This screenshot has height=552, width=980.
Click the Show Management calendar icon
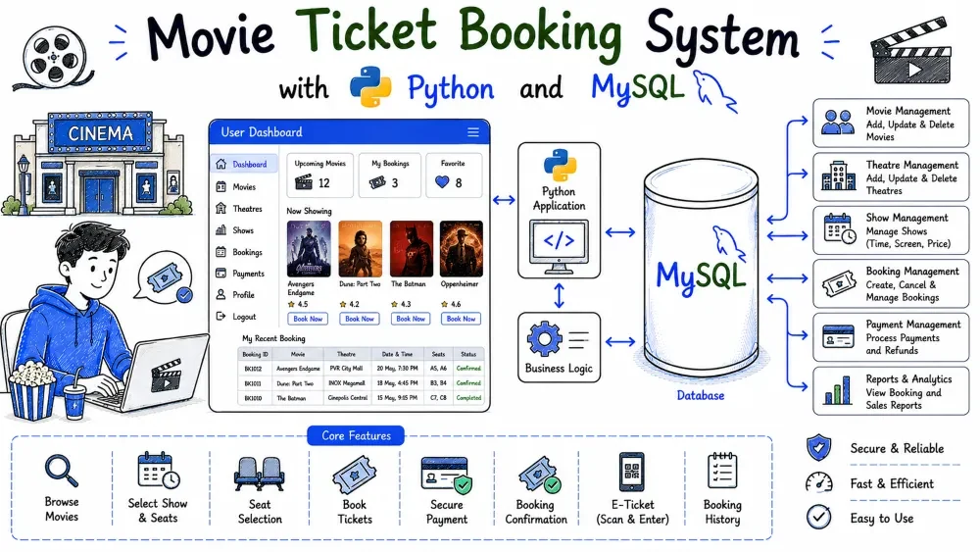840,228
